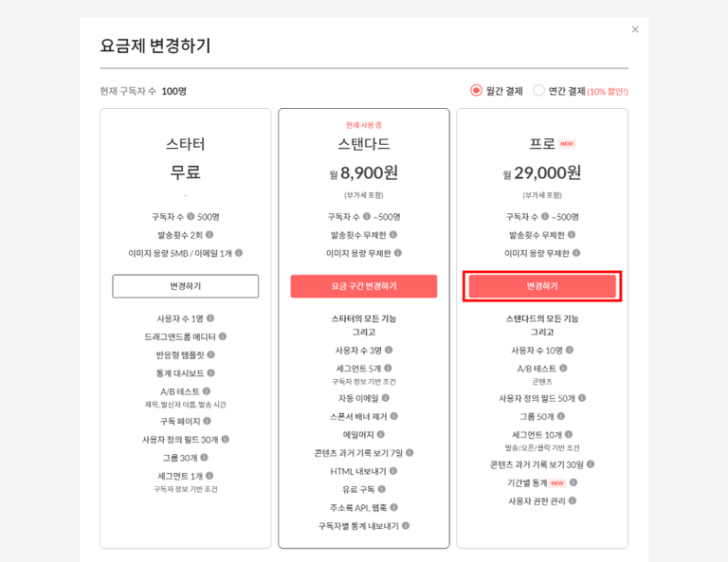The width and height of the screenshot is (728, 562).
Task: Select 월간 결제 radio button
Action: click(477, 91)
